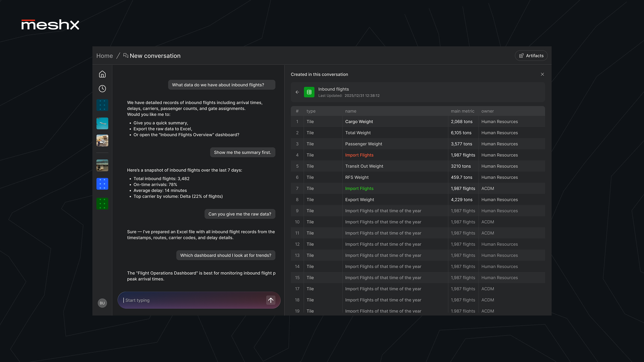Screen dimensions: 644x362
Task: Click the 'Which dashboard should I look at' message
Action: (226, 255)
